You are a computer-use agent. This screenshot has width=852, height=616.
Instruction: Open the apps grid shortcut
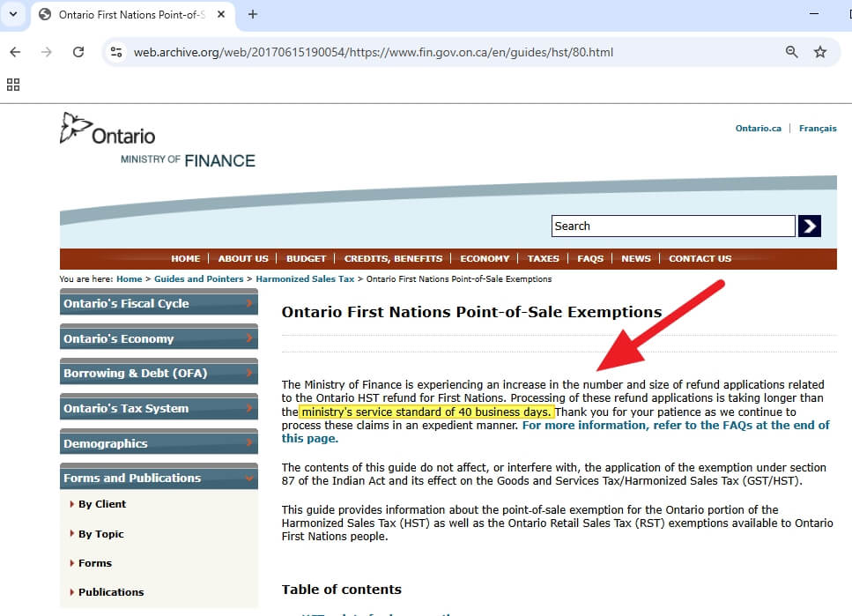pos(13,85)
